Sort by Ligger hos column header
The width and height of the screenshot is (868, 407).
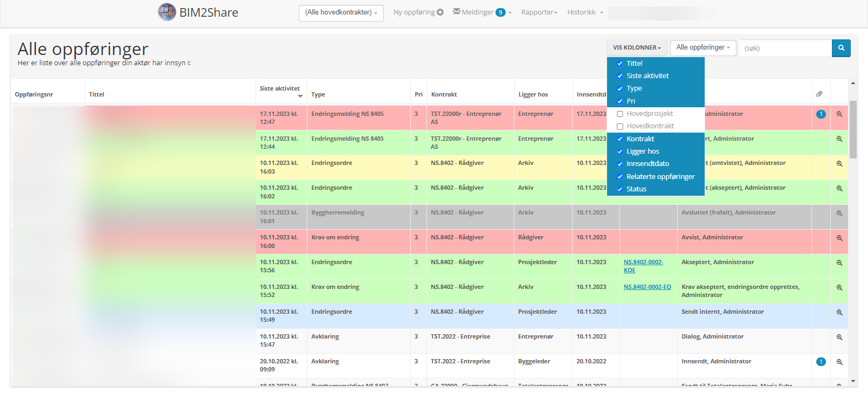[533, 94]
